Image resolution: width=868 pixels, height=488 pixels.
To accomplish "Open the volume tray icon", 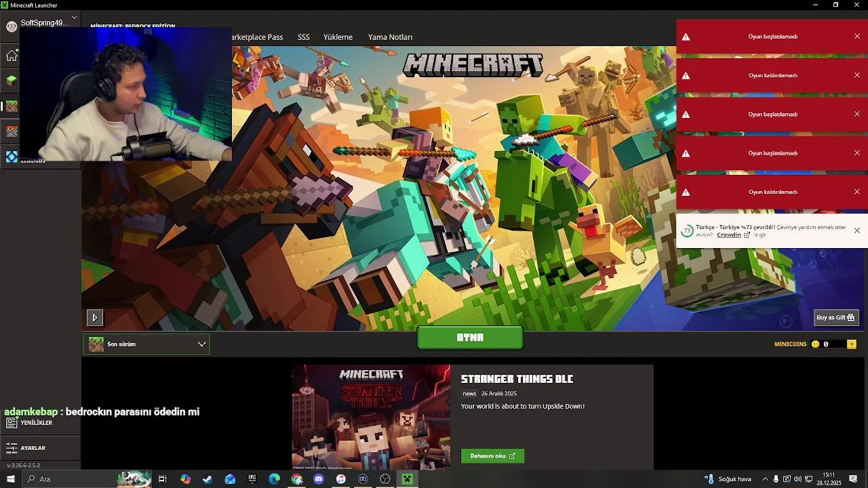I will click(x=797, y=479).
